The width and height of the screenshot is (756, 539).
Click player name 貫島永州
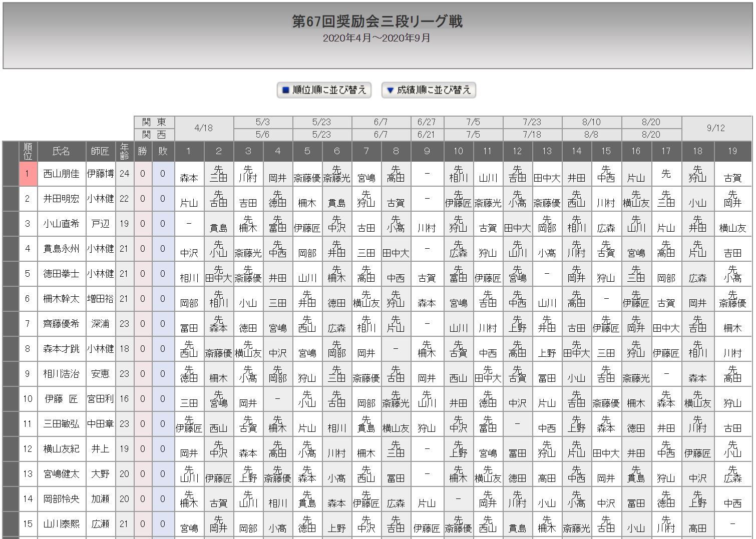61,249
